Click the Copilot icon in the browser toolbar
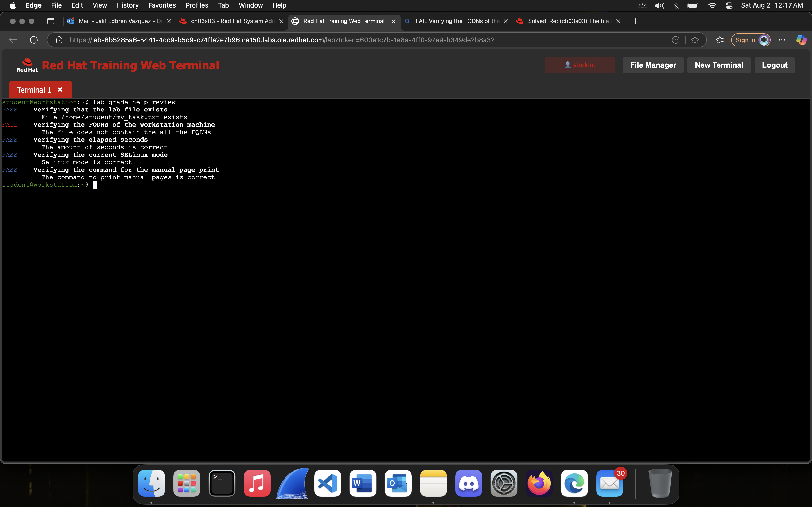The height and width of the screenshot is (507, 812). 801,40
